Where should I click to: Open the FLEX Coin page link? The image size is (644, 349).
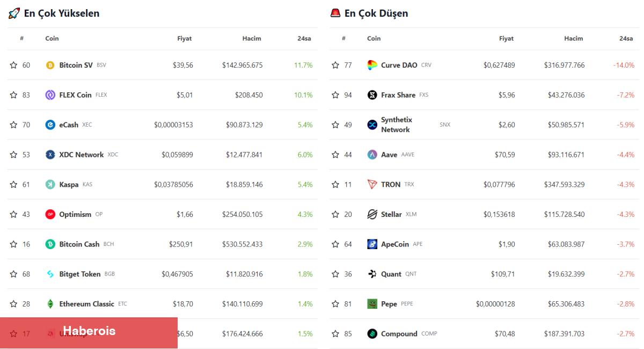pyautogui.click(x=75, y=95)
